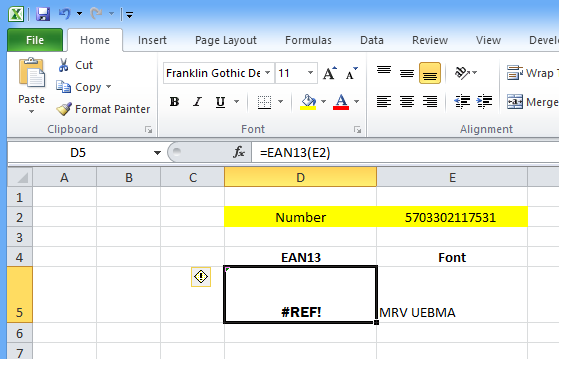Select the cell containing 5703302117531
The height and width of the screenshot is (365, 562).
(x=452, y=217)
